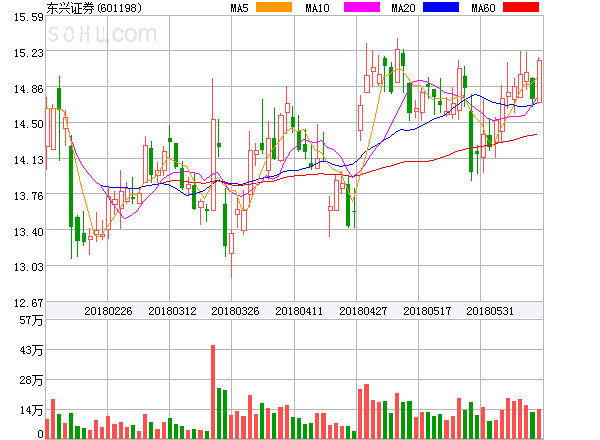Click the stock title 东兴证券 (601198)
600x440 pixels.
94,8
